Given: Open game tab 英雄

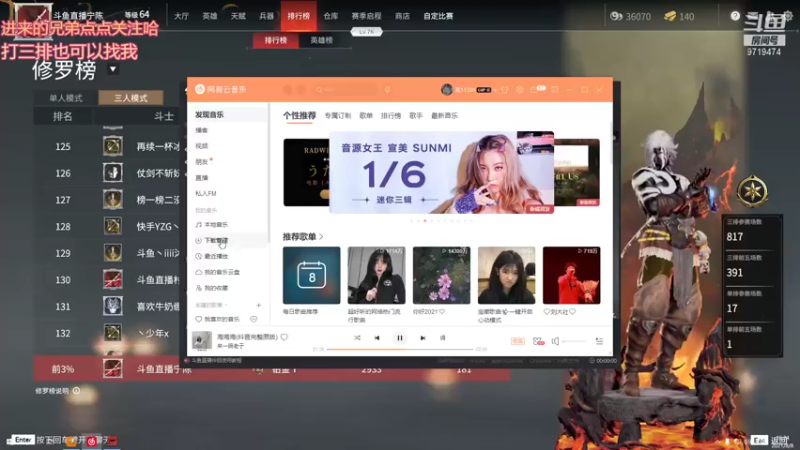Looking at the screenshot, I should tap(210, 16).
